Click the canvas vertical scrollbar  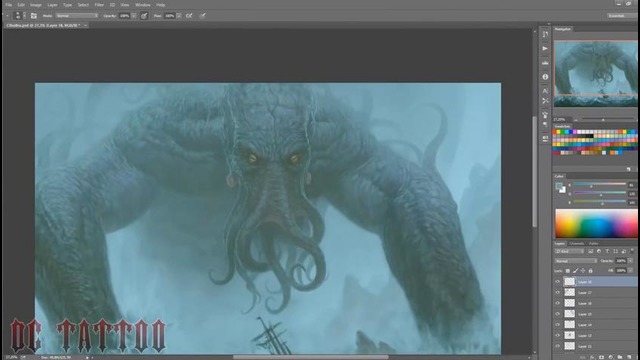pos(534,171)
